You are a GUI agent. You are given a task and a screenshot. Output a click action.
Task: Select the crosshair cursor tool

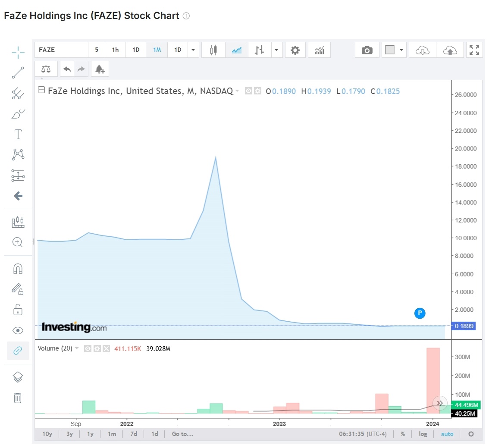click(x=18, y=52)
